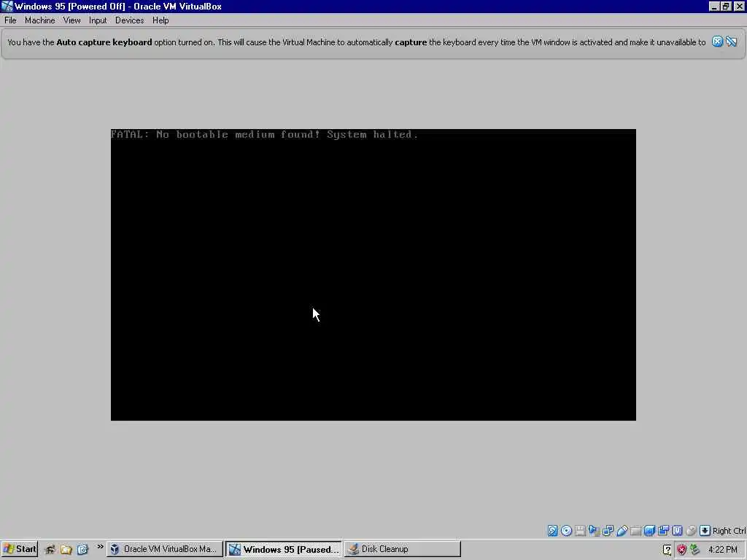This screenshot has width=747, height=560.
Task: Click the floppy disk status icon
Action: click(580, 531)
